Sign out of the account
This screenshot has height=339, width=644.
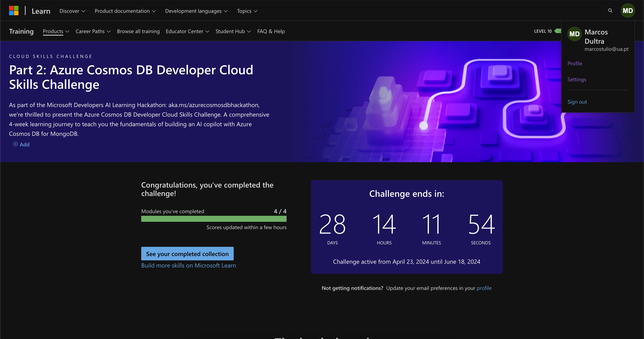(x=577, y=102)
